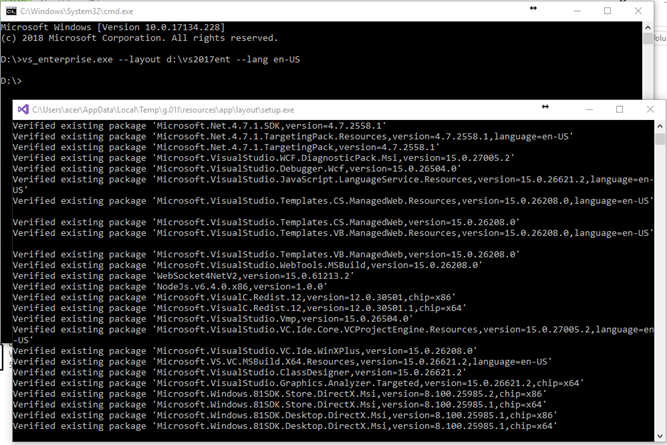This screenshot has height=445, width=667.
Task: Minimize the cmd.exe window
Action: click(577, 11)
